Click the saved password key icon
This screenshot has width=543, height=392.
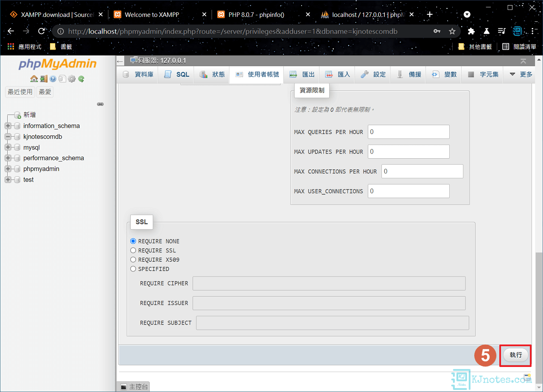click(x=437, y=31)
